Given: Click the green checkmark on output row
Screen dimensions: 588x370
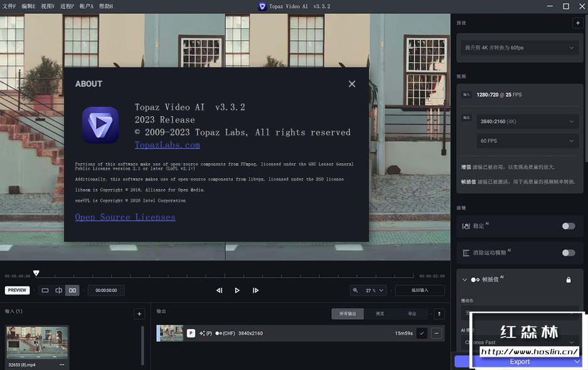Looking at the screenshot, I should [x=422, y=333].
